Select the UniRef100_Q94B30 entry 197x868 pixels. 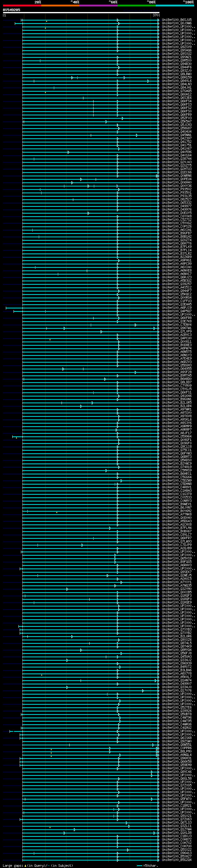pos(177,64)
